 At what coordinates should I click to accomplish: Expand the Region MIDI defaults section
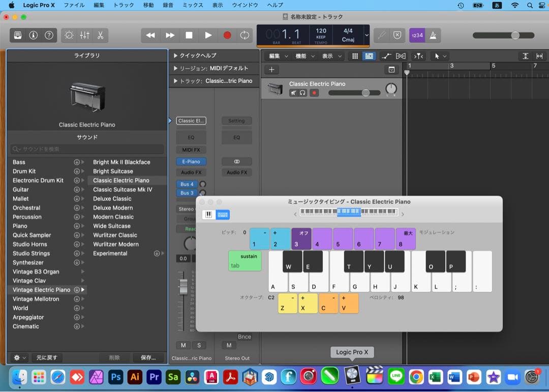175,68
